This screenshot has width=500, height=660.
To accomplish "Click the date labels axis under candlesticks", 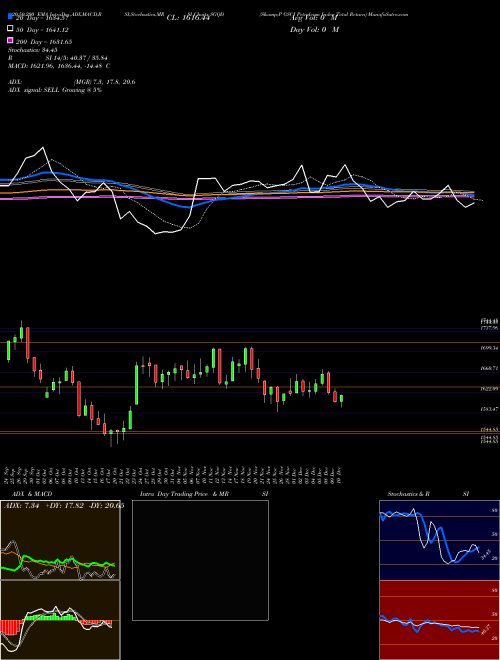I will point(174,476).
